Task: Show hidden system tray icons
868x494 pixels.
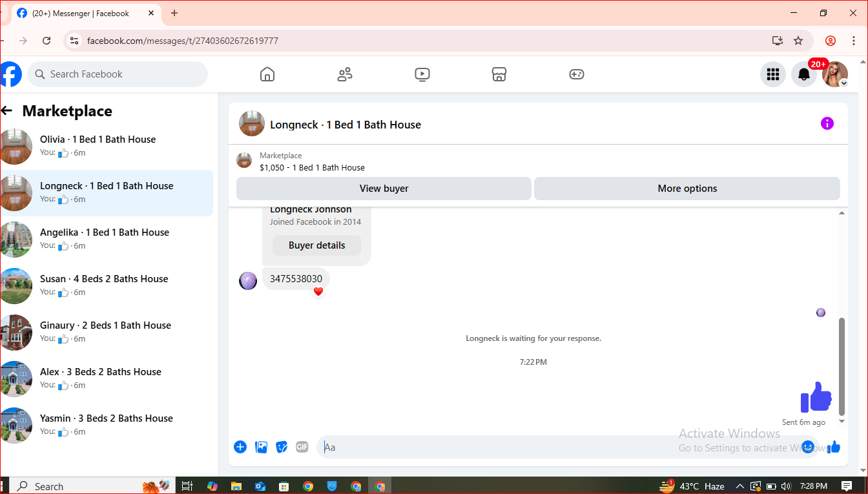Action: point(739,486)
